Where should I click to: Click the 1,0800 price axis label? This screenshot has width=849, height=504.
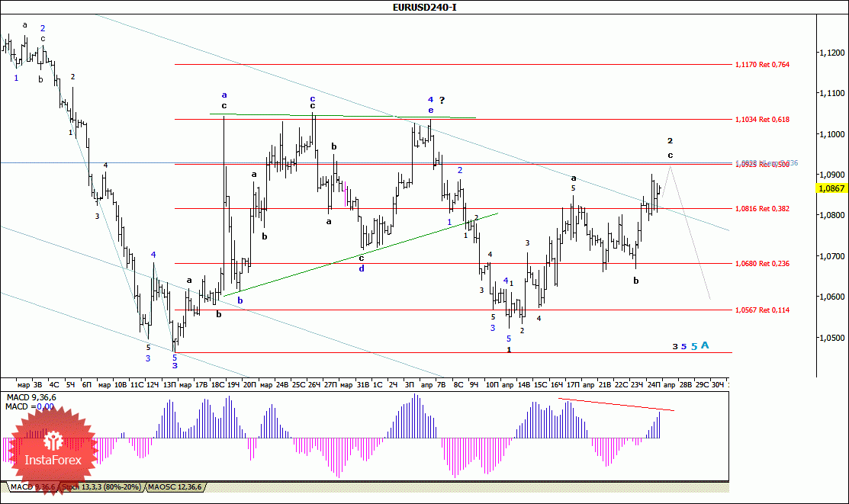[831, 216]
